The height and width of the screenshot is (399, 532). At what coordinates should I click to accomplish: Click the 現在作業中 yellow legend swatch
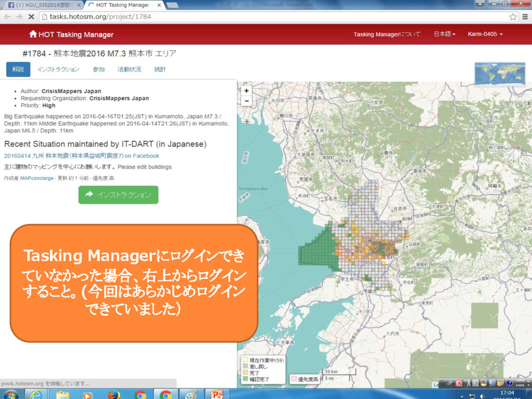click(x=245, y=360)
